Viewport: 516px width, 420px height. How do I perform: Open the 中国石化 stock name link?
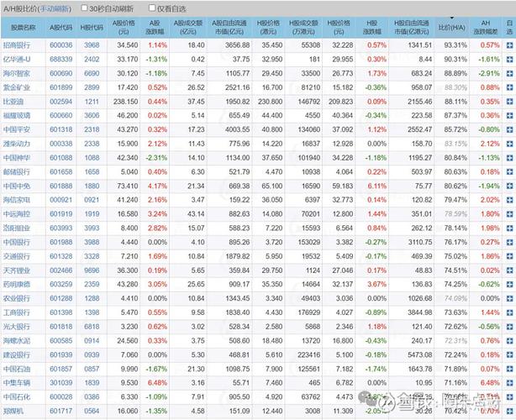click(17, 397)
